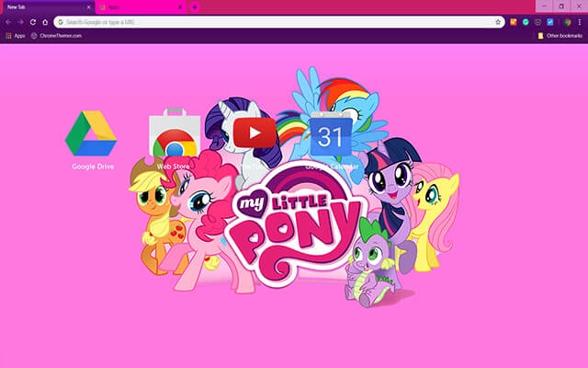Navigate back in browser history

(8, 22)
